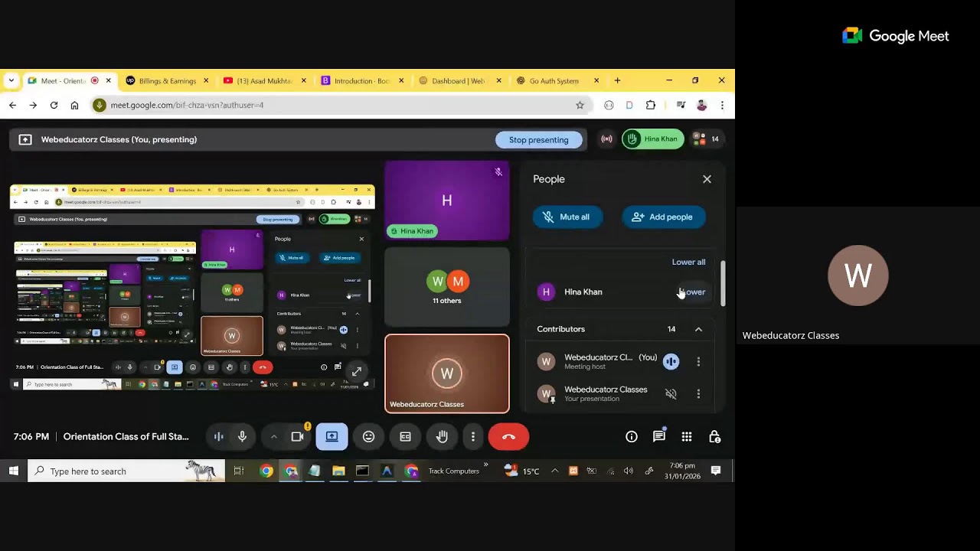Click People panel scrollbar
Screen dimensions: 980x551
pos(722,283)
